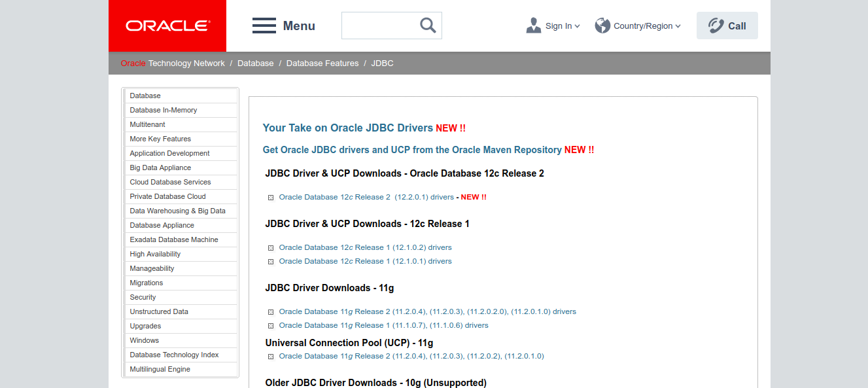The width and height of the screenshot is (868, 388).
Task: Click bullet icon beside 12c Release 2 drivers
Action: 271,198
